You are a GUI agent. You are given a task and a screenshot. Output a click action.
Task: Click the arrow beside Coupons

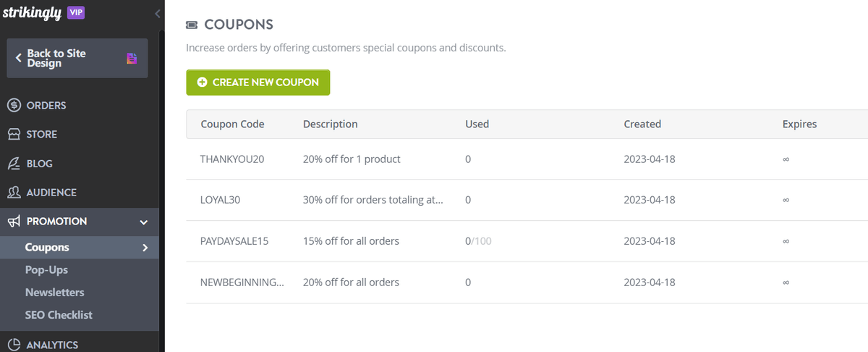(145, 248)
